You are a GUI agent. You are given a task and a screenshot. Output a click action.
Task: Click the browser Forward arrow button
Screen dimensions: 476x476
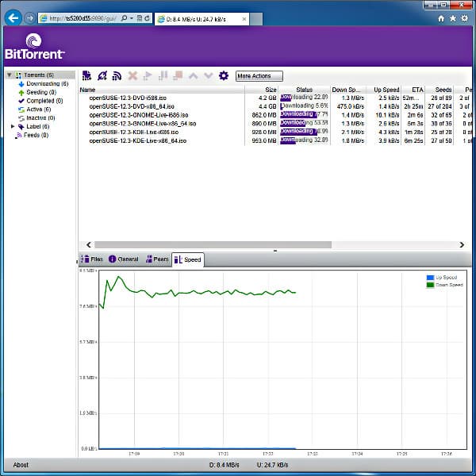point(29,18)
